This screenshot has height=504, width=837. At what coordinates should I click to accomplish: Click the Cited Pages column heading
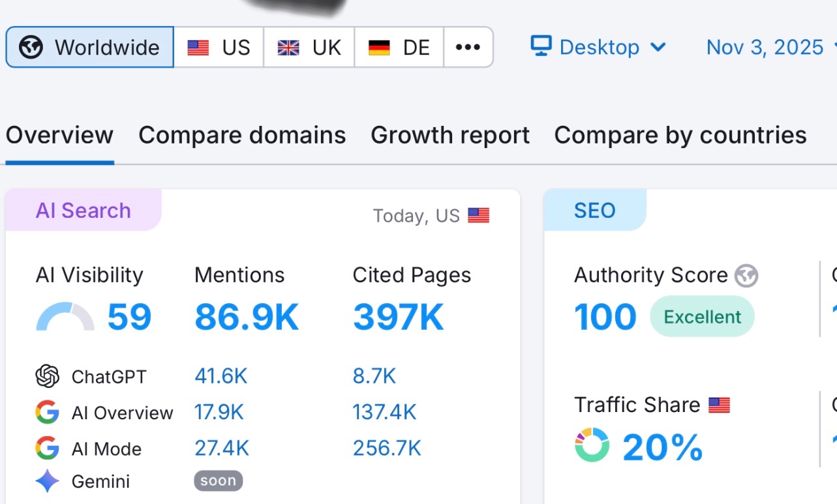(412, 275)
